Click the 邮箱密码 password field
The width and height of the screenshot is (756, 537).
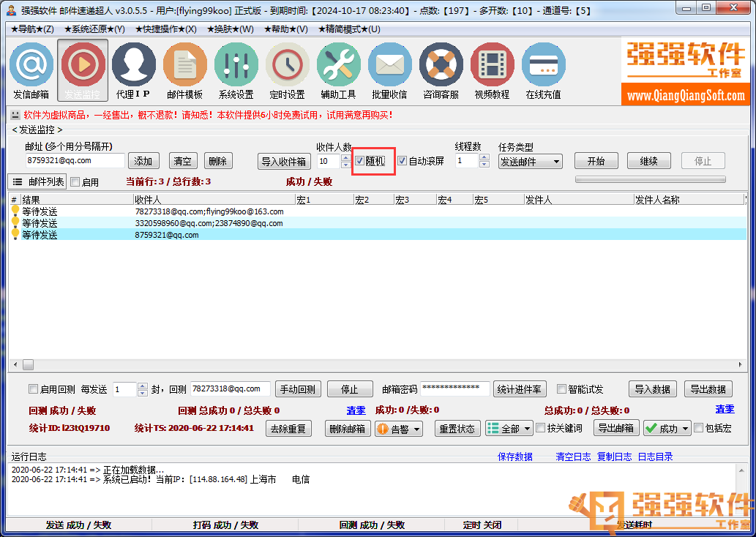[x=455, y=388]
